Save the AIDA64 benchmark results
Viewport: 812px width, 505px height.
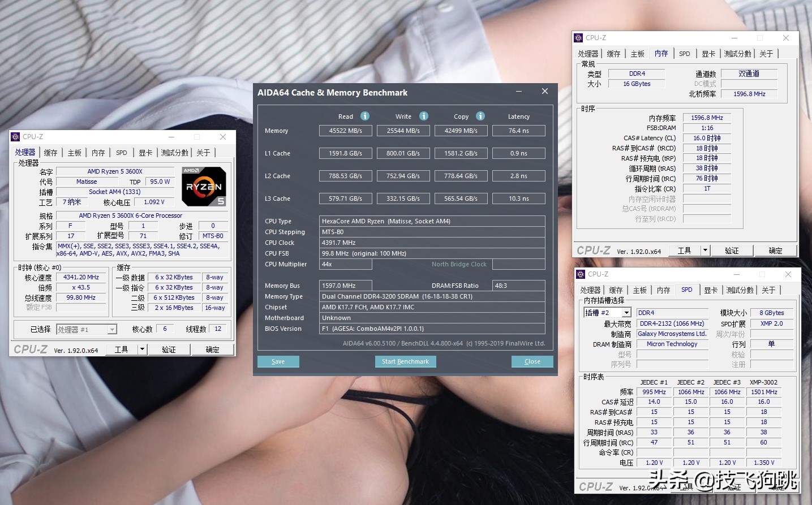click(x=278, y=361)
